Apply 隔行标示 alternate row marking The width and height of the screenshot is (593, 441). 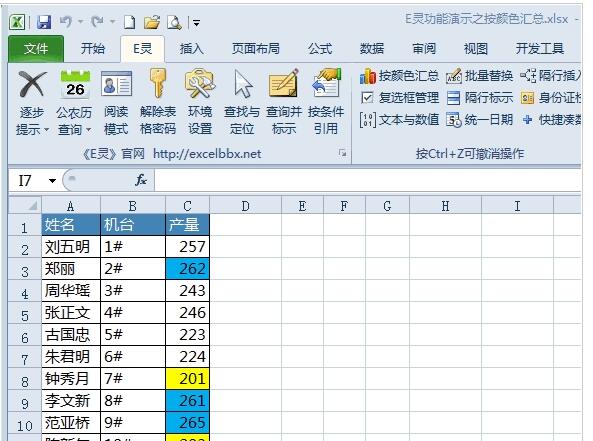(480, 98)
